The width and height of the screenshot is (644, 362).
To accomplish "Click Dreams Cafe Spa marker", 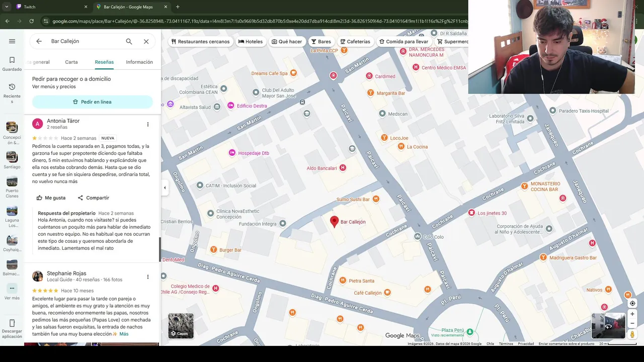I will click(294, 73).
